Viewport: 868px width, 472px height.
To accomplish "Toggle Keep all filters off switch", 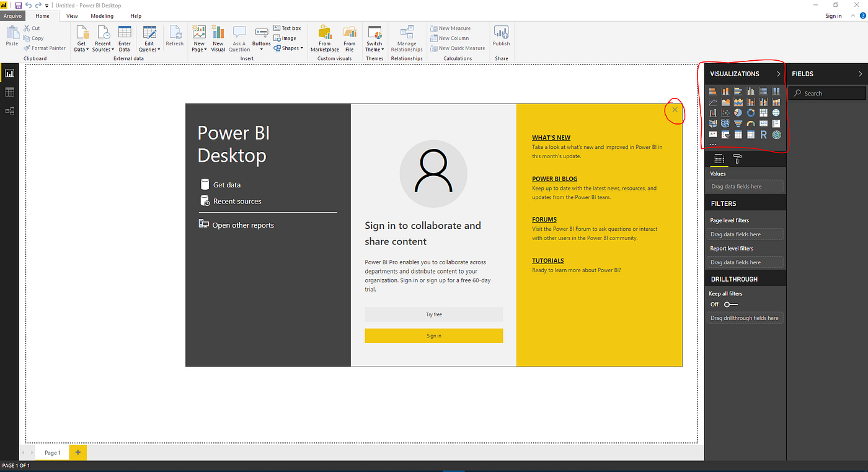I will [730, 304].
